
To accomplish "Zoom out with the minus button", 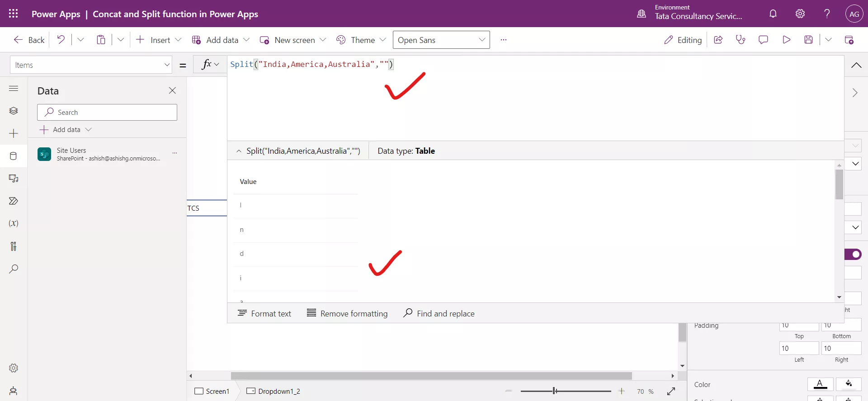I will 509,391.
